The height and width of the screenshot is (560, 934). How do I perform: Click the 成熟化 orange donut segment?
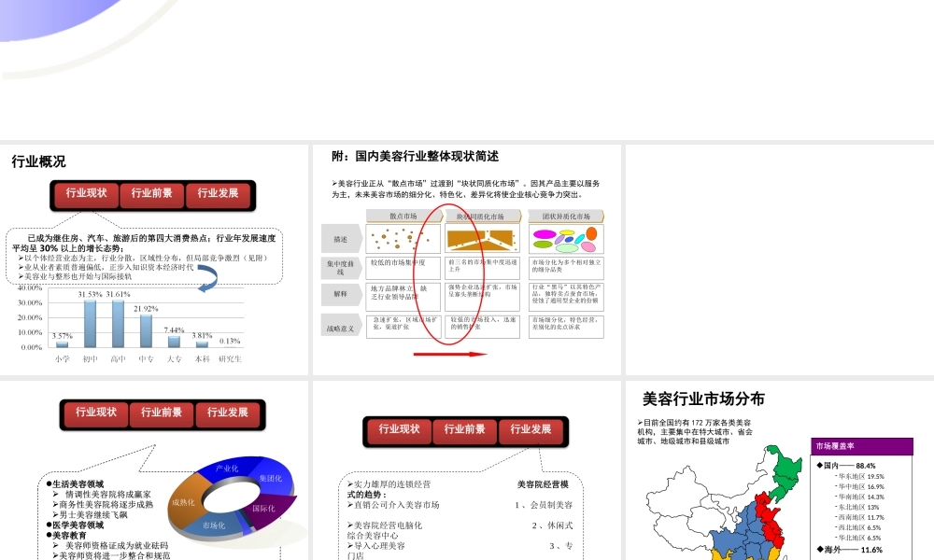click(x=183, y=503)
